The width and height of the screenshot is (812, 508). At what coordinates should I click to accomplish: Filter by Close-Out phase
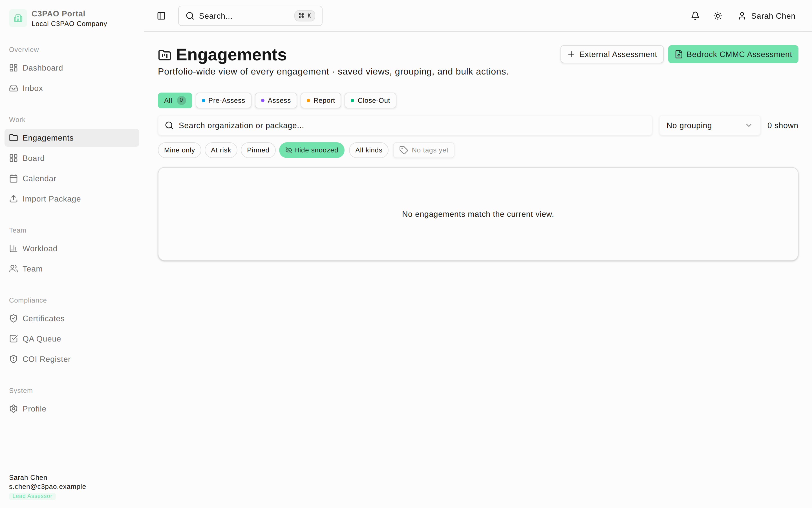coord(370,100)
